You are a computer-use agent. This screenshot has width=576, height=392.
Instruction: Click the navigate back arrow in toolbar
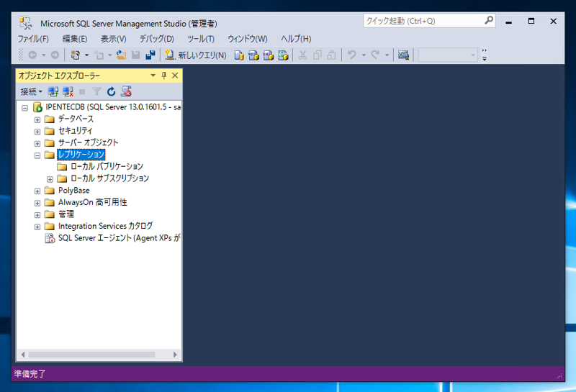(32, 55)
